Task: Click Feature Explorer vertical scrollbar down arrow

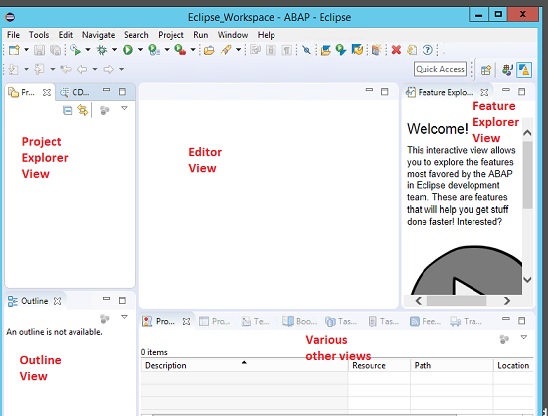Action: [x=527, y=280]
